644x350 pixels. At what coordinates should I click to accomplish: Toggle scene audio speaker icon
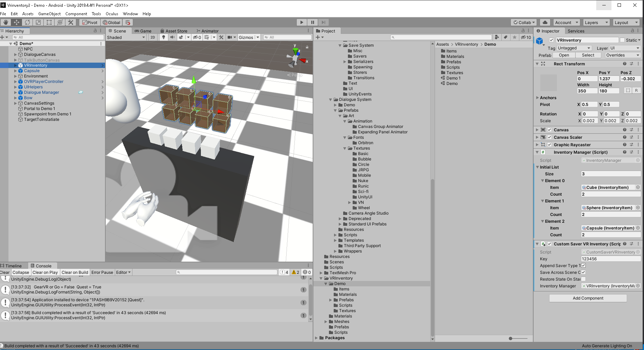click(x=172, y=37)
